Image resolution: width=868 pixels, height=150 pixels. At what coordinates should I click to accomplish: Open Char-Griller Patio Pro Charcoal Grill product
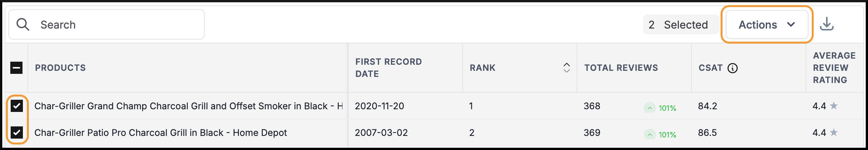(x=161, y=132)
